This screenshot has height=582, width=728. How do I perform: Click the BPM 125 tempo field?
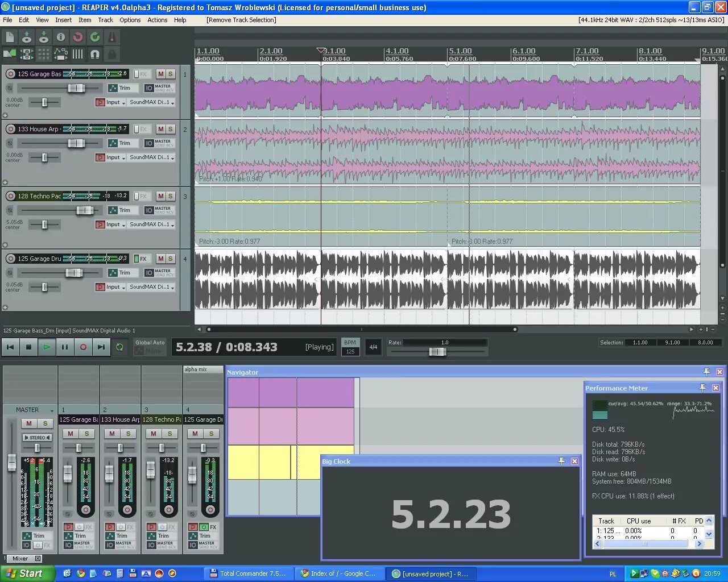[x=350, y=352]
